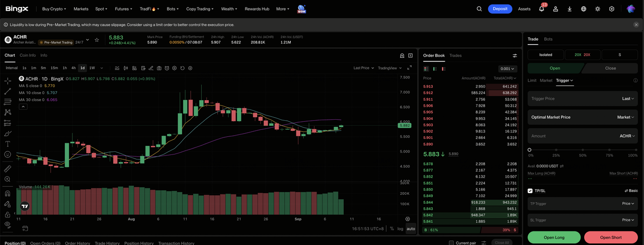Click the Open Long button
Viewport: 644px width, 245px height.
point(554,237)
